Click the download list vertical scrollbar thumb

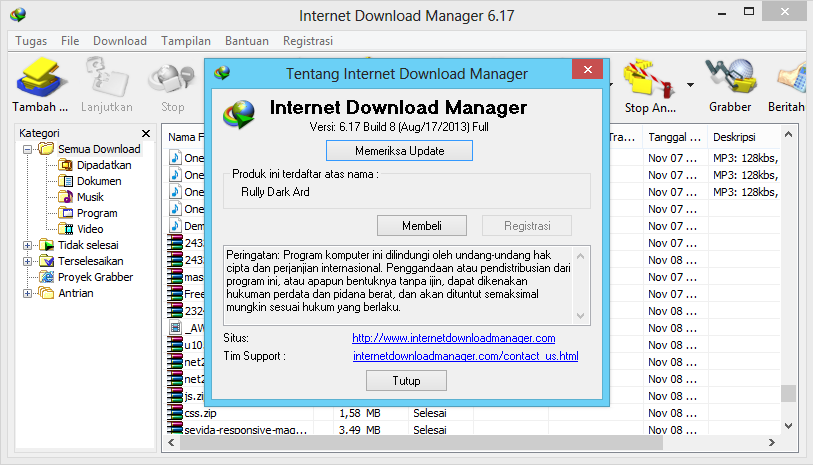tap(789, 393)
